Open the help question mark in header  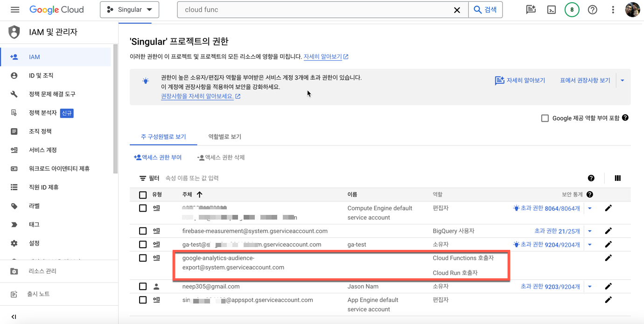[592, 10]
